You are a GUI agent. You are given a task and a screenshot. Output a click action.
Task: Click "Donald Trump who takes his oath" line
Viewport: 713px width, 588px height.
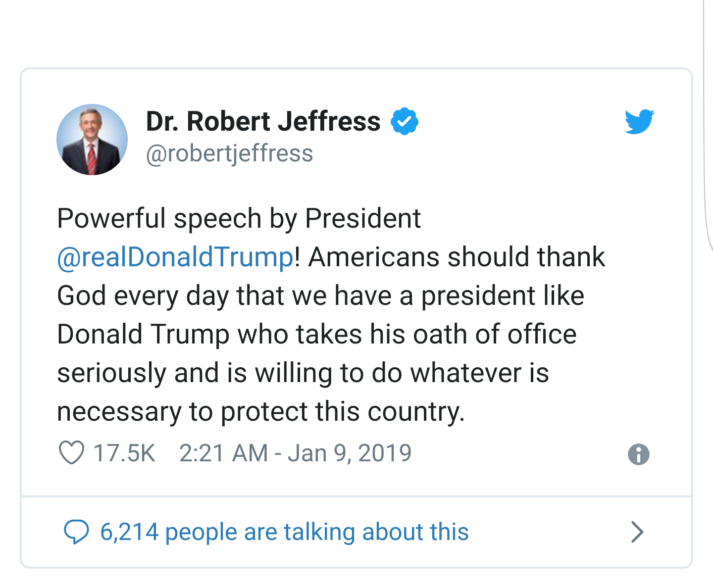click(317, 334)
